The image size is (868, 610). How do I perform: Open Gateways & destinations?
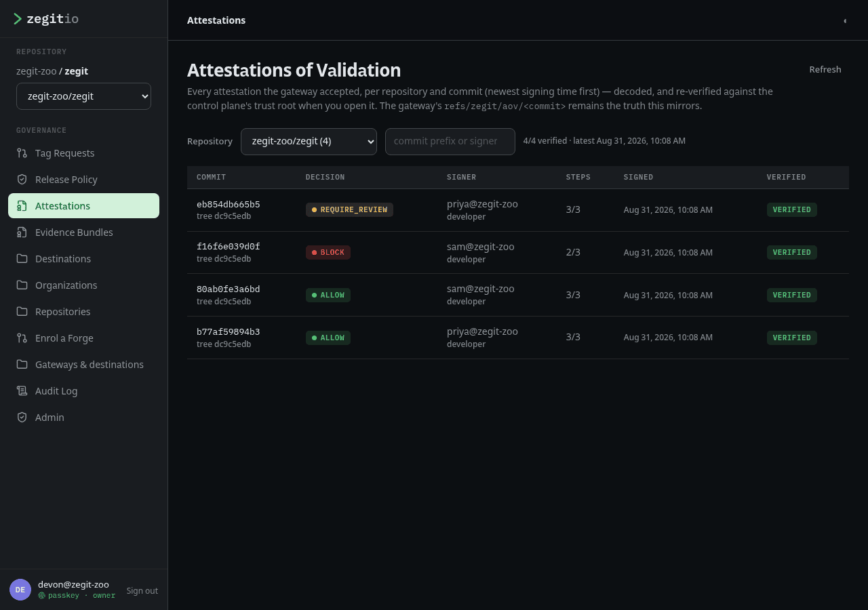coord(83,365)
